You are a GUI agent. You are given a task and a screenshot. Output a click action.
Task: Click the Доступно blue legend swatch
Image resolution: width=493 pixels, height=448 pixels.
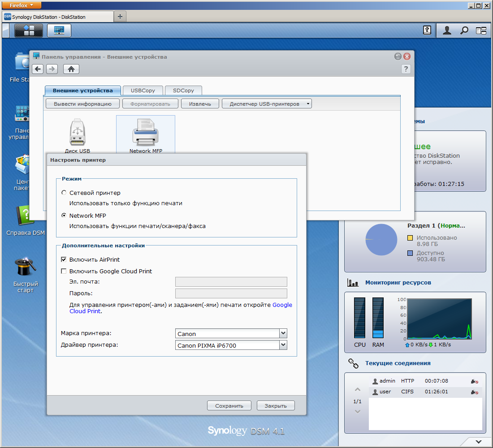410,253
